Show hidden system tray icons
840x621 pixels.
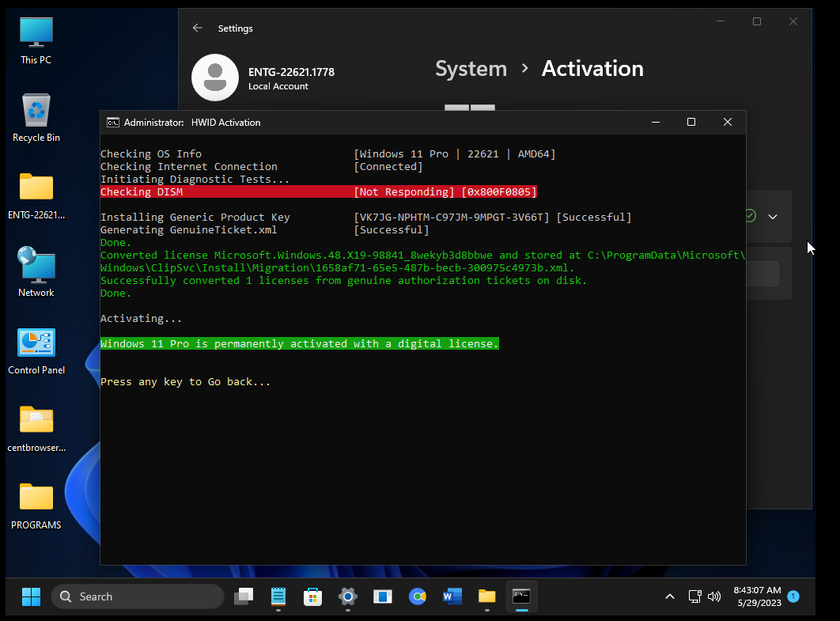pyautogui.click(x=670, y=596)
